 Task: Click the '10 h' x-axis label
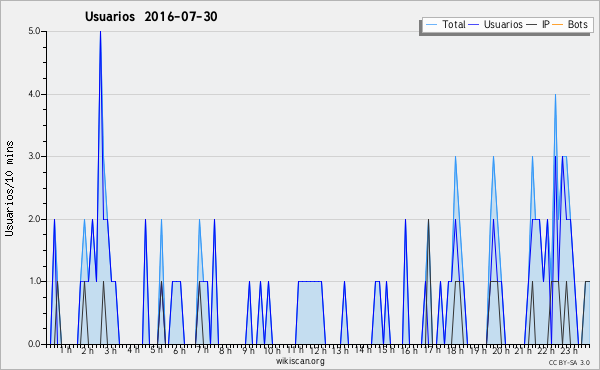pos(272,350)
